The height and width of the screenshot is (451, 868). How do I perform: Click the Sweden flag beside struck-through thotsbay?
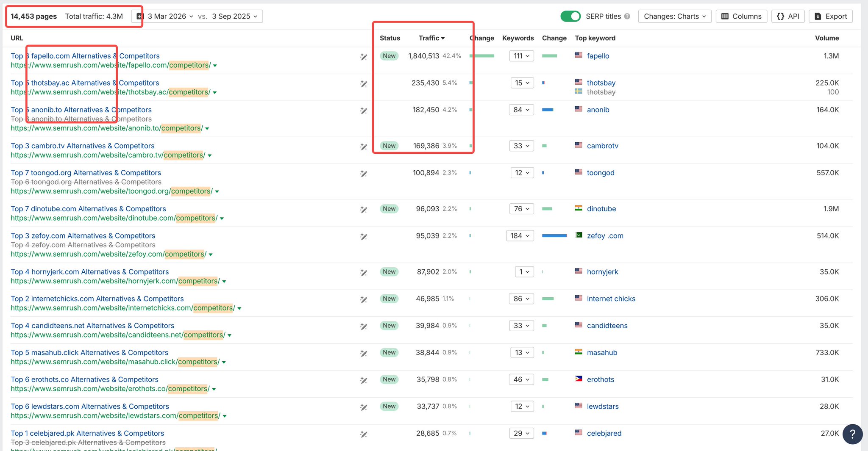click(x=579, y=91)
